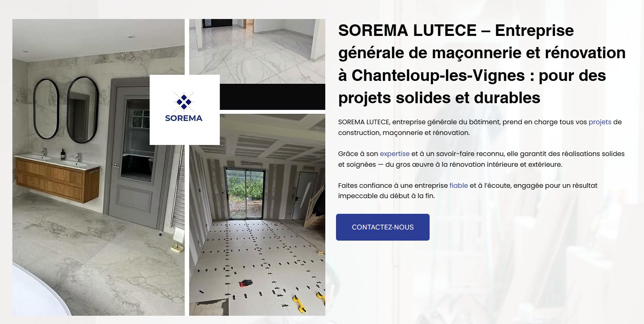Click the grey door in bathroom photo
This screenshot has height=324, width=644.
[x=136, y=153]
